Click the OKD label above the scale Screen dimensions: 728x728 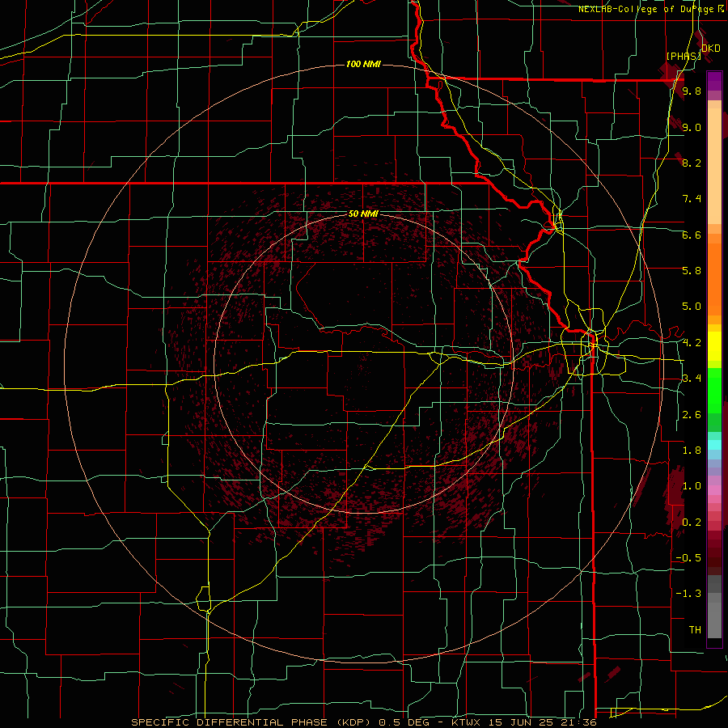711,49
